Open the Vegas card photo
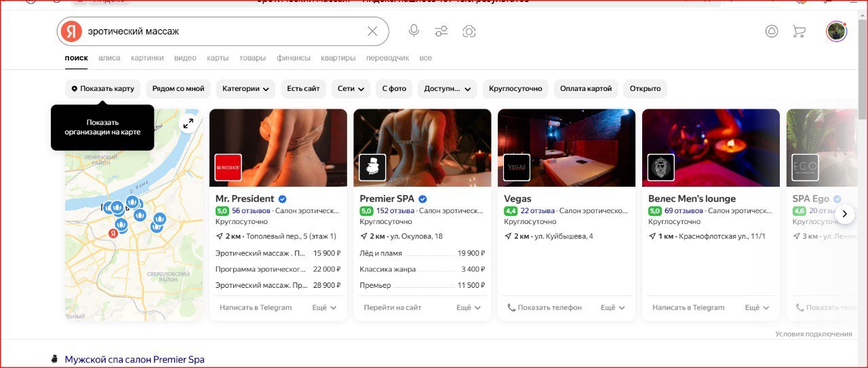Viewport: 868px width, 368px height. click(x=566, y=147)
